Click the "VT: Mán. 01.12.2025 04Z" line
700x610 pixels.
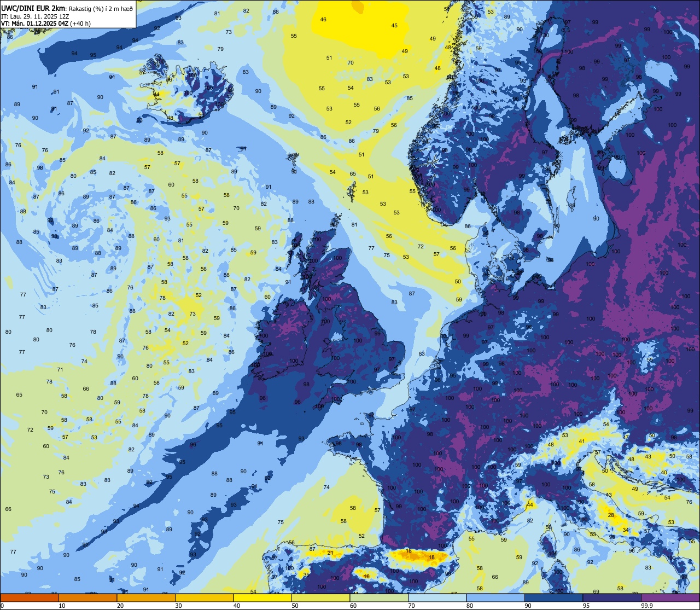(34, 24)
